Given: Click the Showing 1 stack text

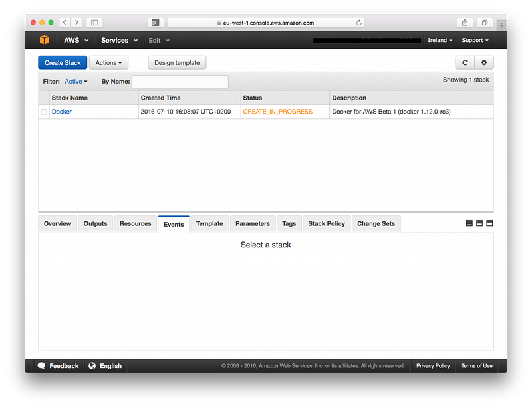Looking at the screenshot, I should click(466, 80).
